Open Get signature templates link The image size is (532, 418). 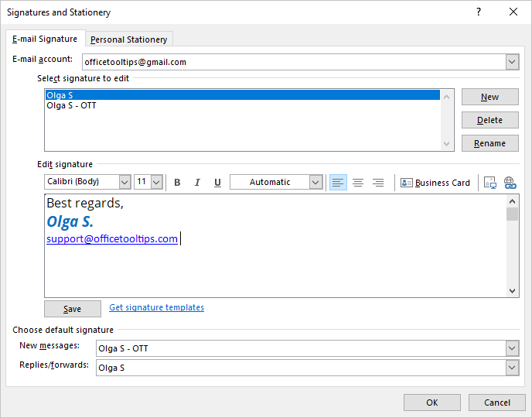(x=156, y=307)
